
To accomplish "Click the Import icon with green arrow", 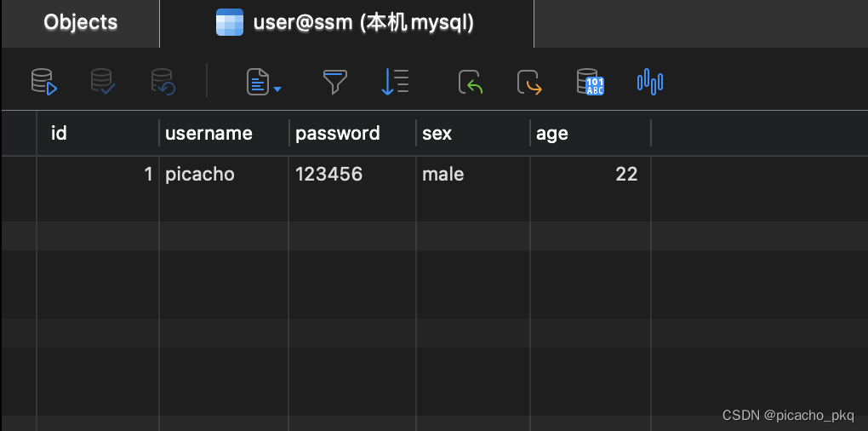I will [x=471, y=82].
